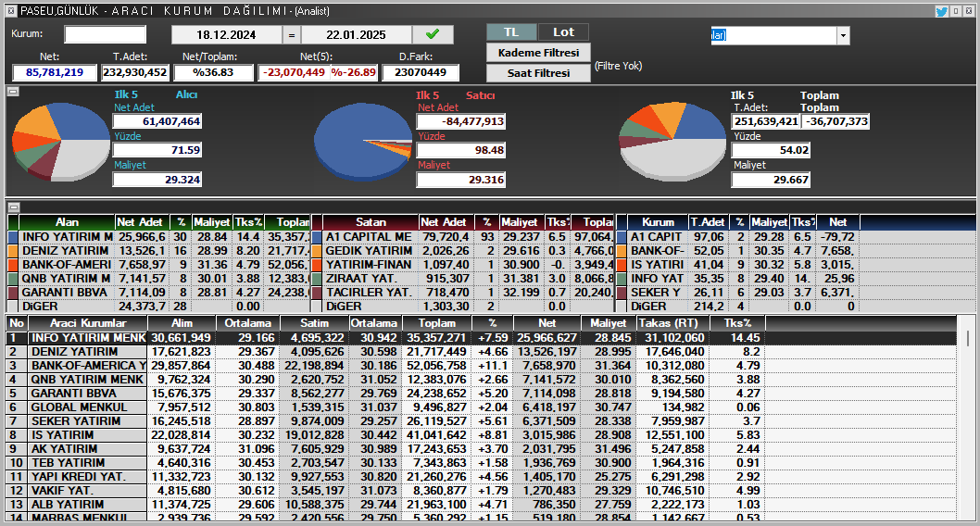The image size is (980, 526).
Task: Pick the start date 18.12.2024
Action: point(226,35)
